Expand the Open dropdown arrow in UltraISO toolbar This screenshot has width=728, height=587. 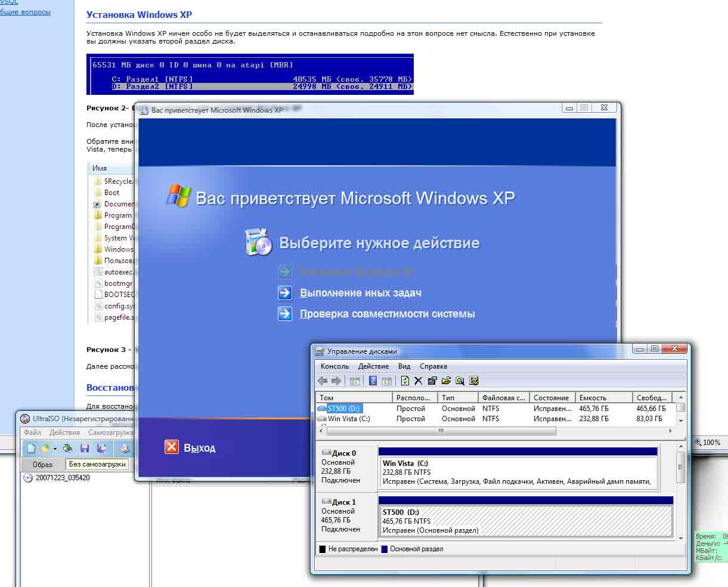tap(55, 449)
